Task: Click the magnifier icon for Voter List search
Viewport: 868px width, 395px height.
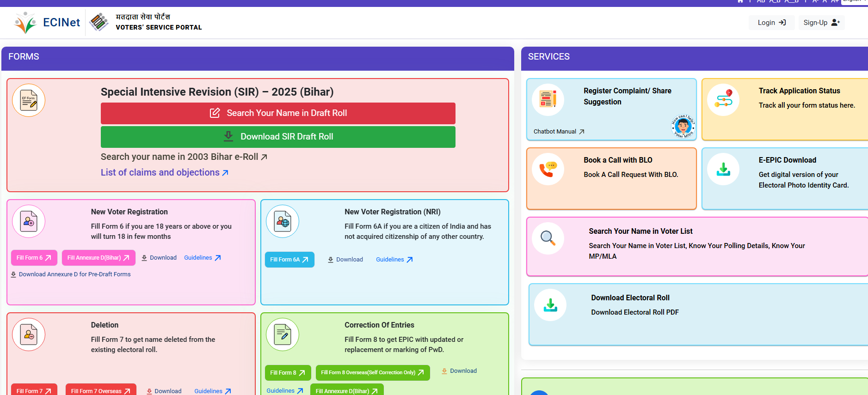Action: [548, 238]
